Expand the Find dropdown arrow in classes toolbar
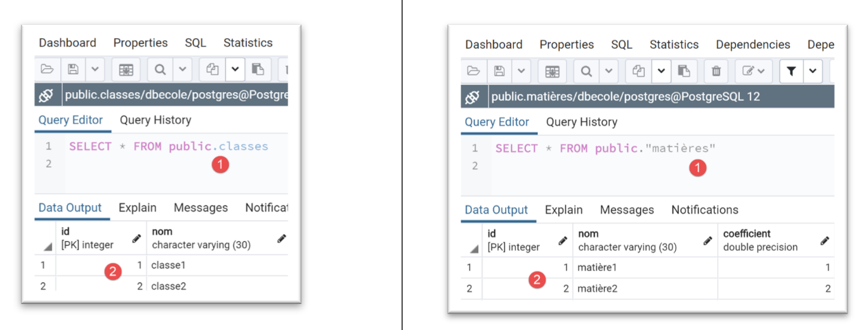Viewport: 868px width, 330px height. click(181, 69)
